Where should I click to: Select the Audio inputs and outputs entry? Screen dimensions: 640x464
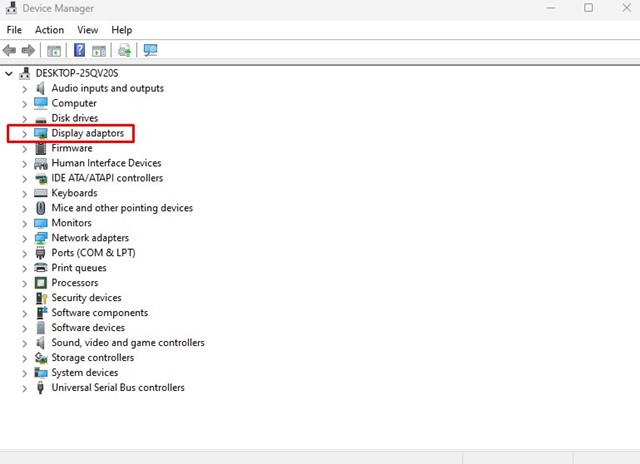click(107, 88)
